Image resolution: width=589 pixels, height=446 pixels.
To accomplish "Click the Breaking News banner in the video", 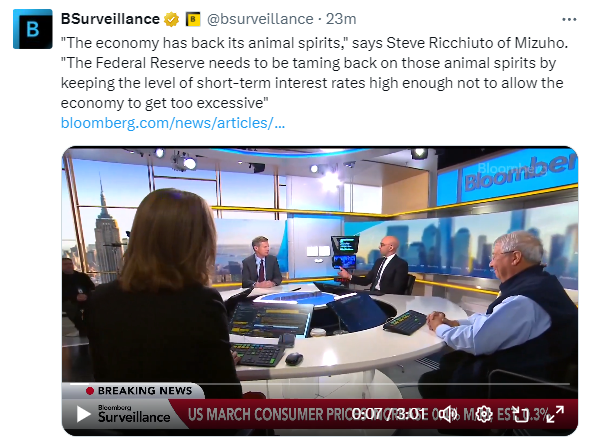I will [x=139, y=391].
